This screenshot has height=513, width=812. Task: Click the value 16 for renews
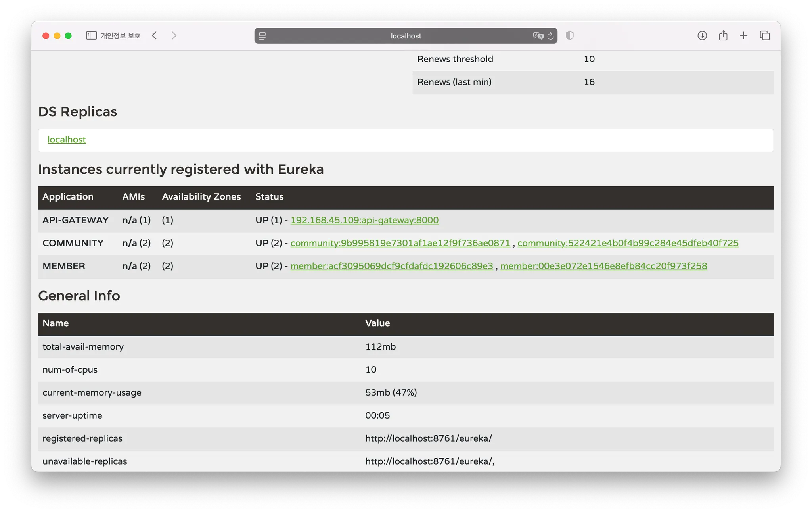click(x=589, y=82)
